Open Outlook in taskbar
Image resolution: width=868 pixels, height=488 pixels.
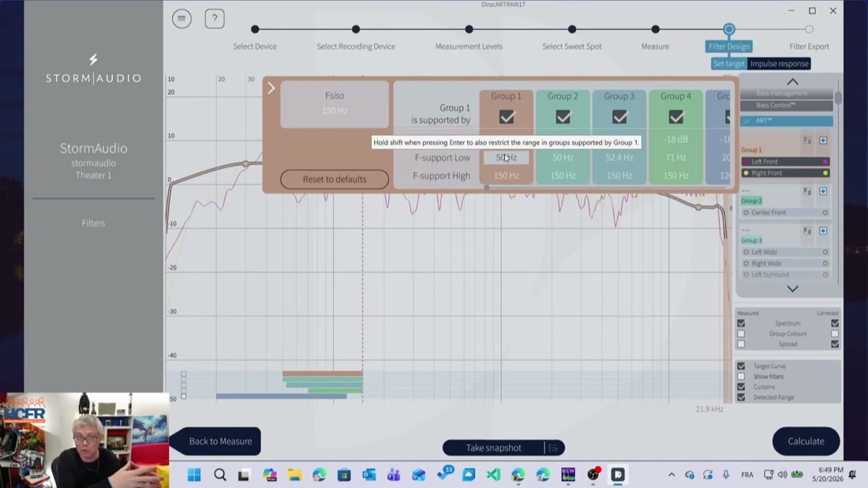(x=369, y=475)
